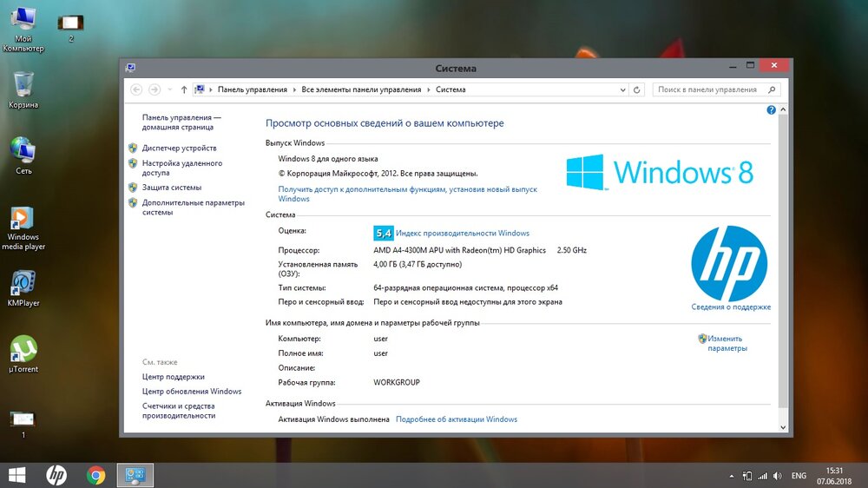Click the 5,4 performance score badge

click(x=383, y=234)
